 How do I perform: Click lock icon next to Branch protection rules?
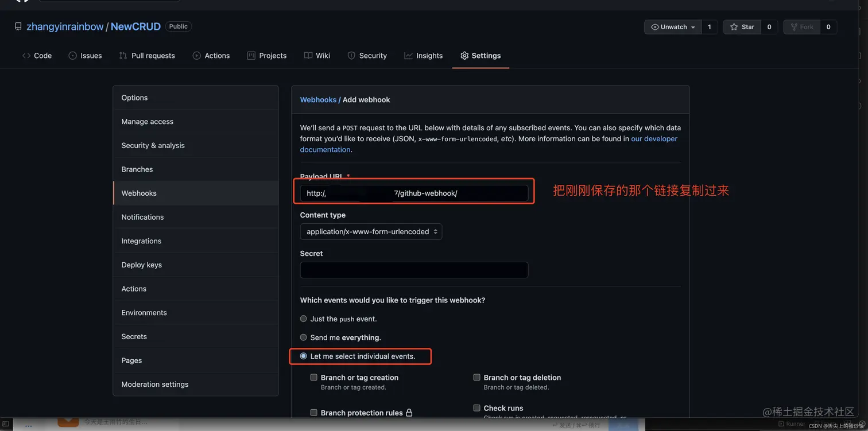409,413
